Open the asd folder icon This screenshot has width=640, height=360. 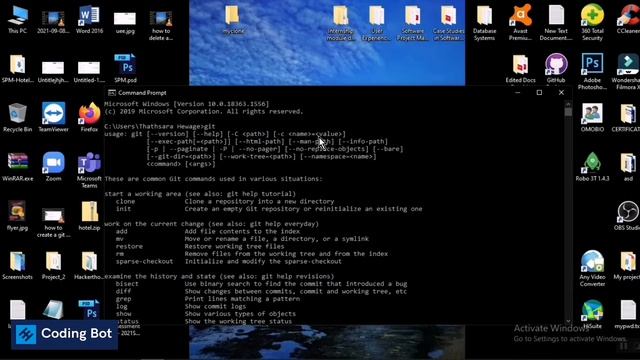(x=628, y=167)
